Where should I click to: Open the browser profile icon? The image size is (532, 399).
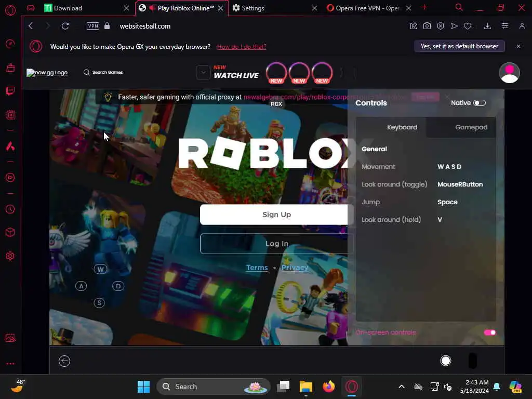(x=522, y=26)
